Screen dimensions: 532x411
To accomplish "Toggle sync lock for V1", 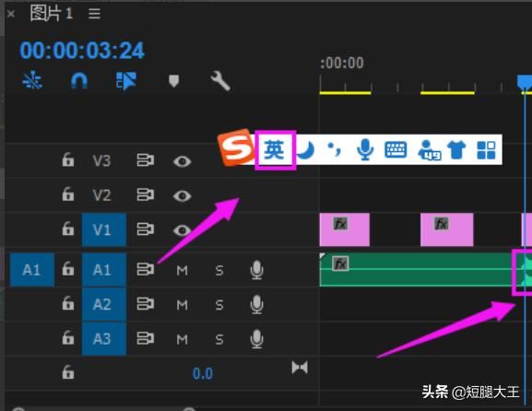I will [145, 229].
